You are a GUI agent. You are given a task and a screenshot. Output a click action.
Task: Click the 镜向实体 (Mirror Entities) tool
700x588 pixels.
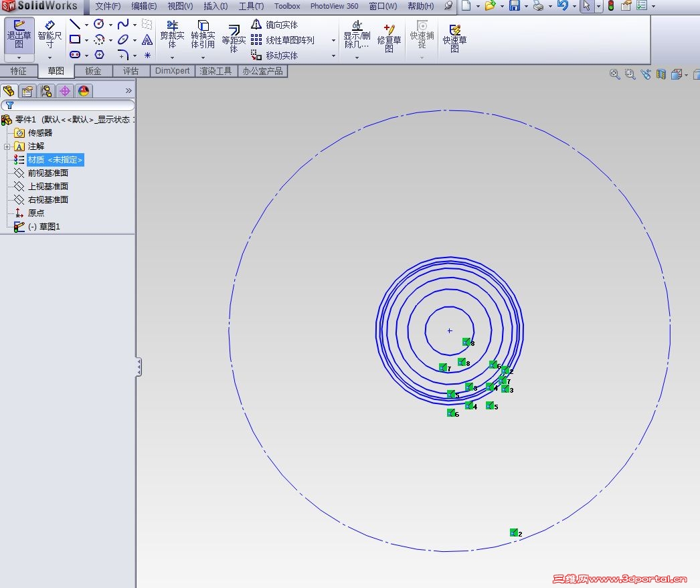[x=275, y=25]
